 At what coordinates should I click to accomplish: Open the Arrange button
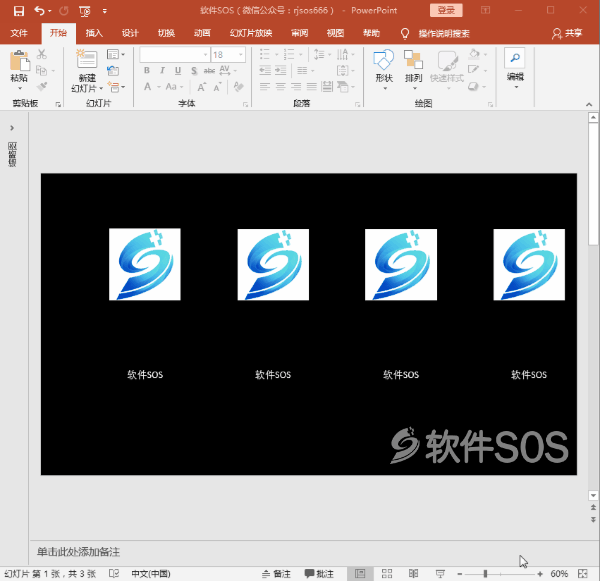pos(413,69)
